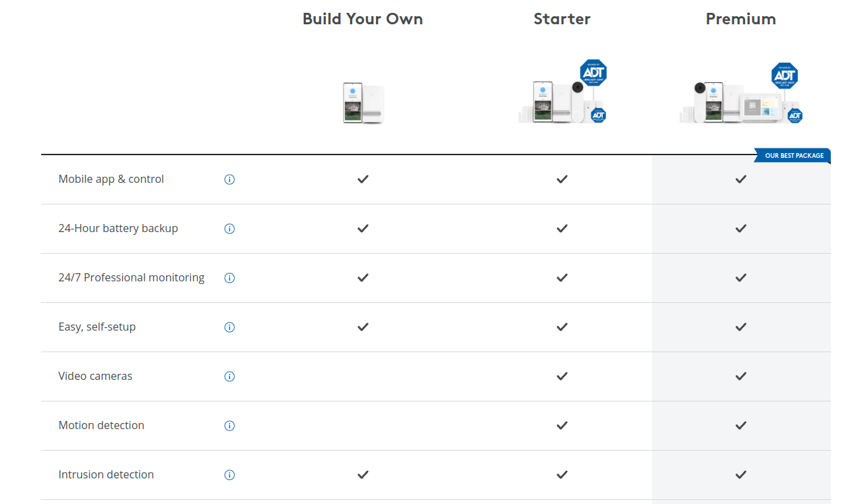Click the Premium checkmark for Video cameras
Image resolution: width=847 pixels, height=504 pixels.
740,376
